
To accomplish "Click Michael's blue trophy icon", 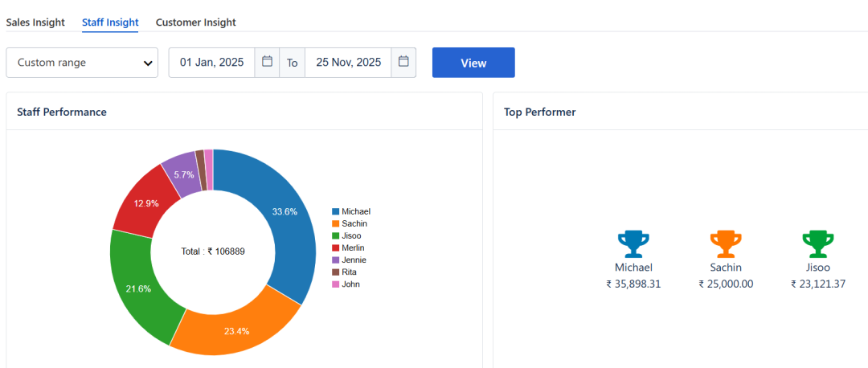I will (633, 243).
